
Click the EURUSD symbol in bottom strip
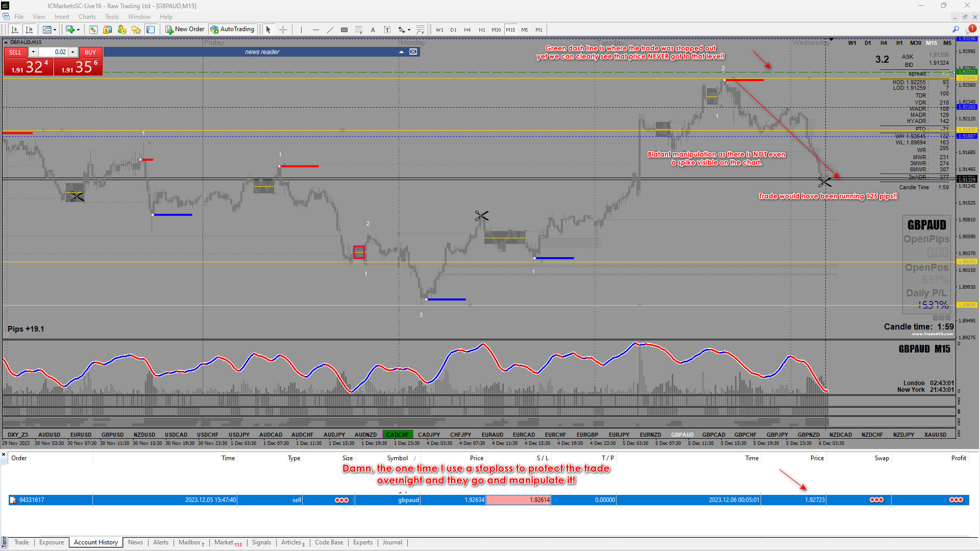pyautogui.click(x=81, y=435)
